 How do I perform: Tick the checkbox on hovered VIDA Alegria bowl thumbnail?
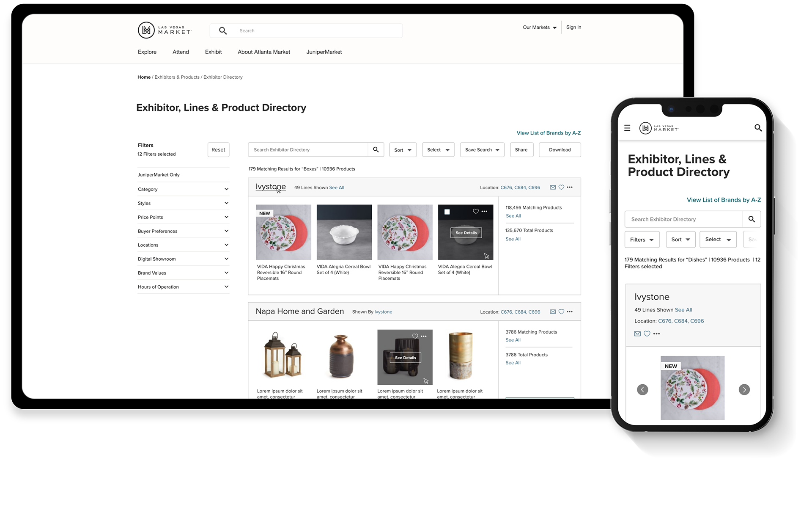click(447, 212)
